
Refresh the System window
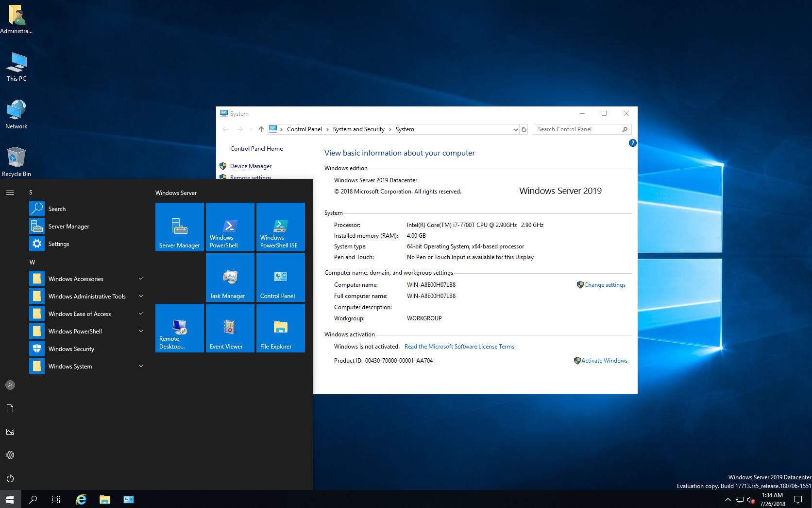(x=524, y=129)
